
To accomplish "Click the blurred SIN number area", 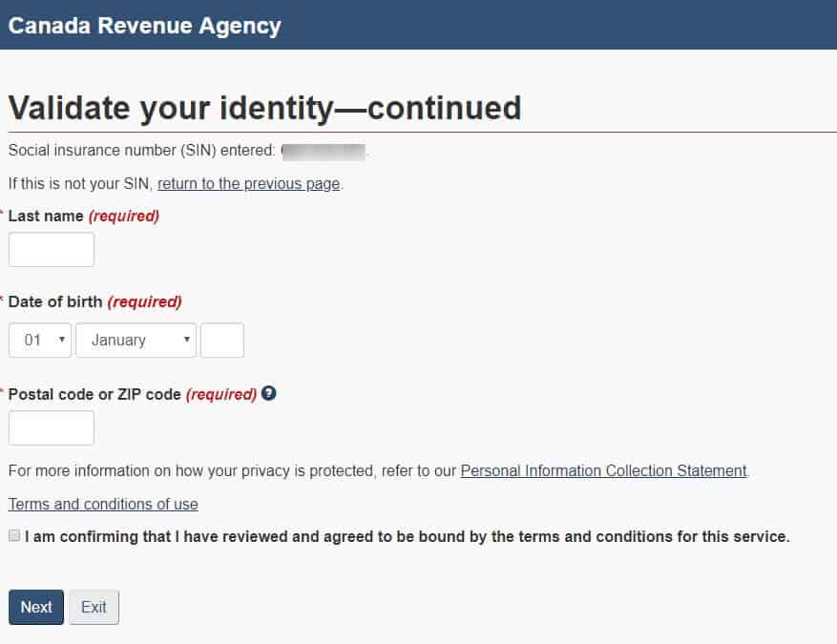I will click(x=323, y=150).
